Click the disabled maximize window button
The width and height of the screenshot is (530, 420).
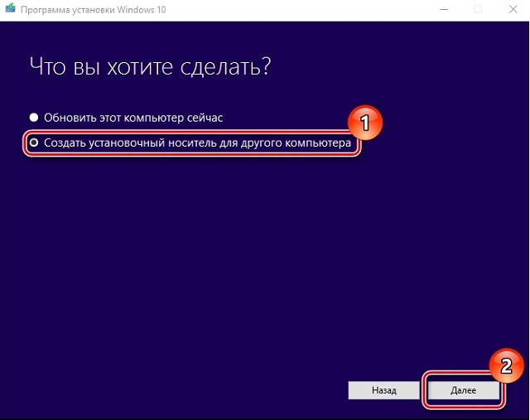tap(479, 9)
